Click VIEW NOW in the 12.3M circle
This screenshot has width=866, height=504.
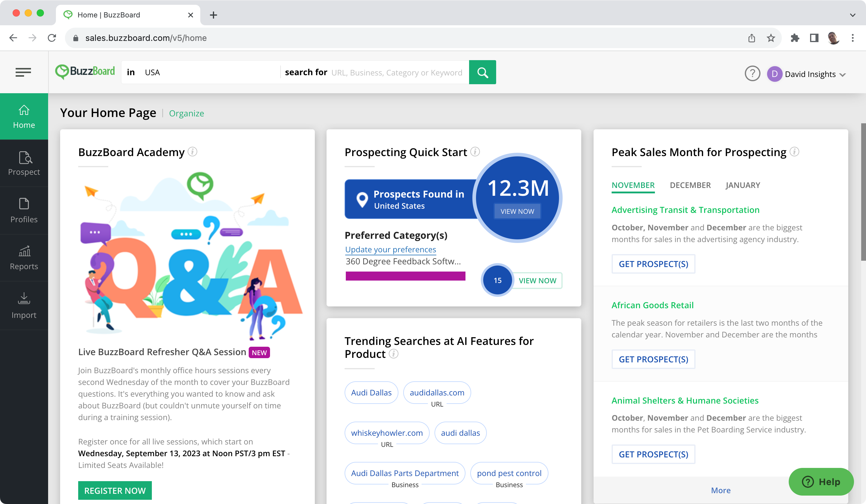click(x=517, y=211)
